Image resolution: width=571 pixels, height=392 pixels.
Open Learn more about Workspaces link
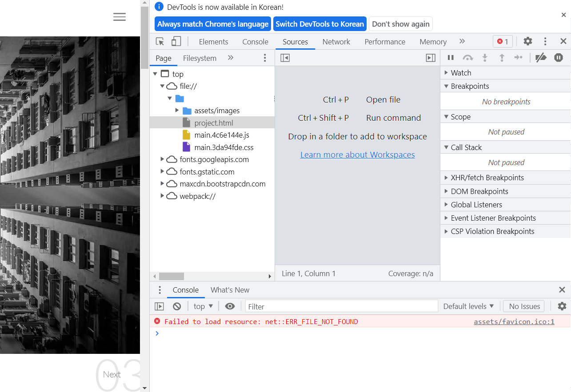coord(357,154)
